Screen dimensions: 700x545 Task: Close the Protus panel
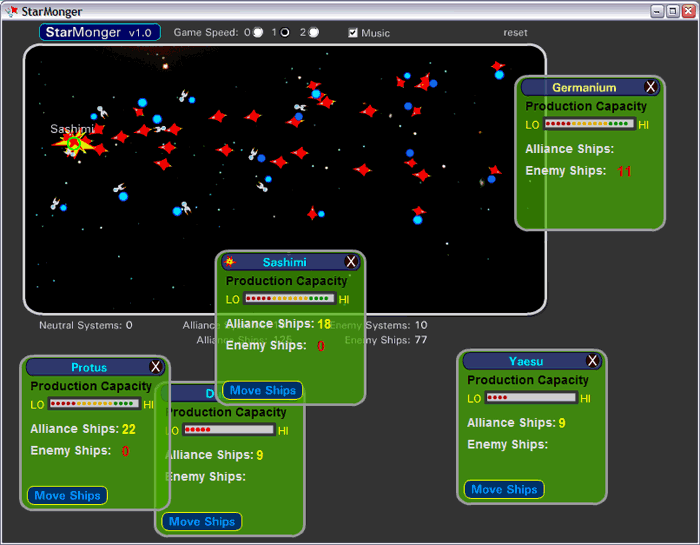click(156, 367)
